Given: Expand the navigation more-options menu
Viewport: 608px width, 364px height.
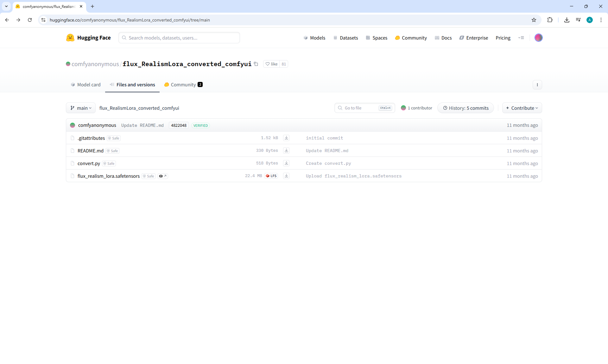Looking at the screenshot, I should tap(521, 38).
